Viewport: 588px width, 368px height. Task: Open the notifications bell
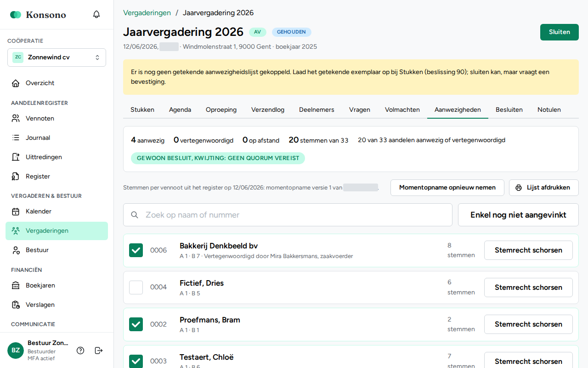tap(96, 15)
